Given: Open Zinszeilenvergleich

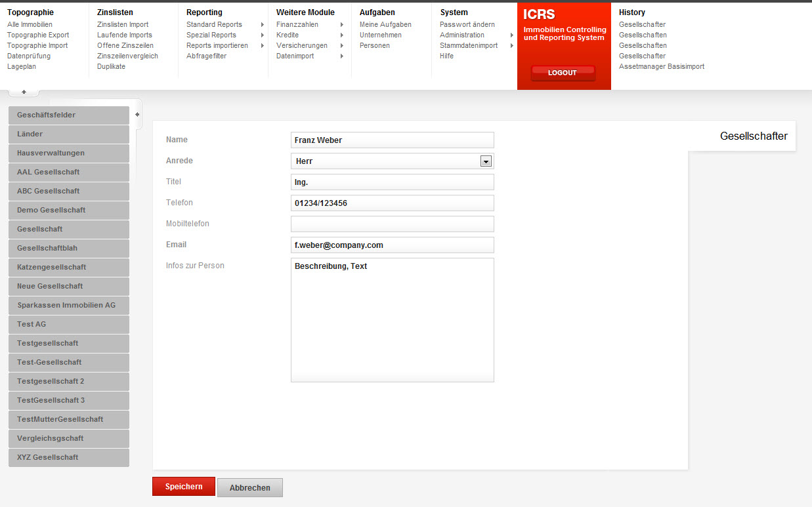Looking at the screenshot, I should pyautogui.click(x=127, y=56).
